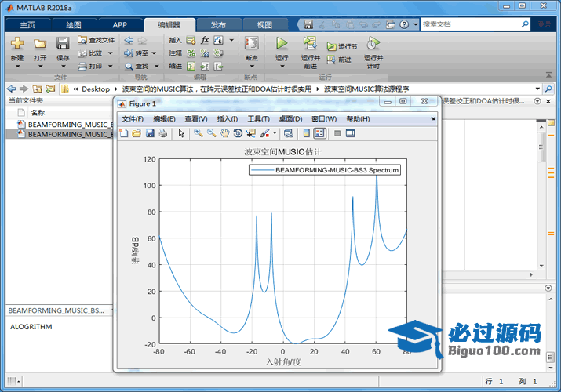Expand the 打印 (Print) dropdown in ribbon
The image size is (561, 392).
click(x=111, y=66)
